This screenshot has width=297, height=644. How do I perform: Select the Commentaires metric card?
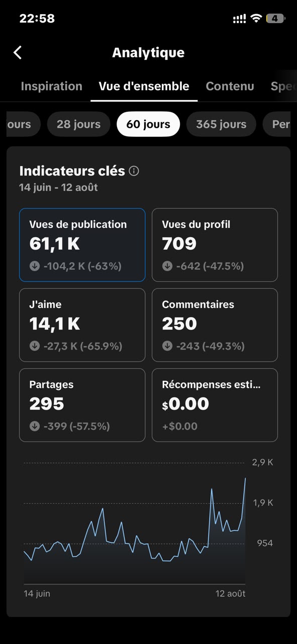click(x=215, y=325)
